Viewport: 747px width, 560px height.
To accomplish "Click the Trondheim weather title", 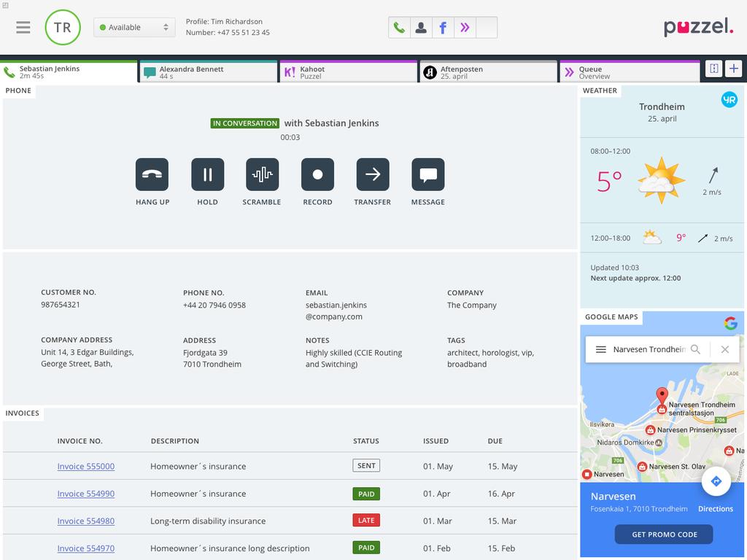I will pyautogui.click(x=662, y=106).
